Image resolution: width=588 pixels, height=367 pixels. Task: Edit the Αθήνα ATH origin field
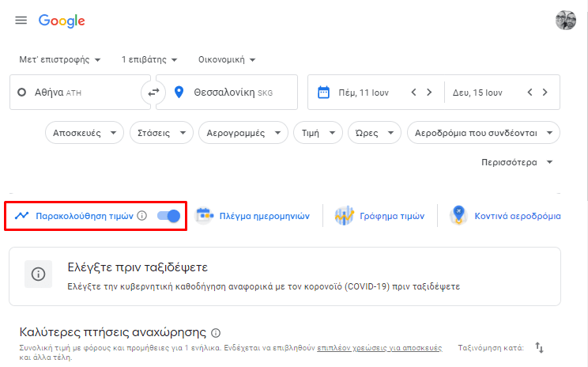80,93
